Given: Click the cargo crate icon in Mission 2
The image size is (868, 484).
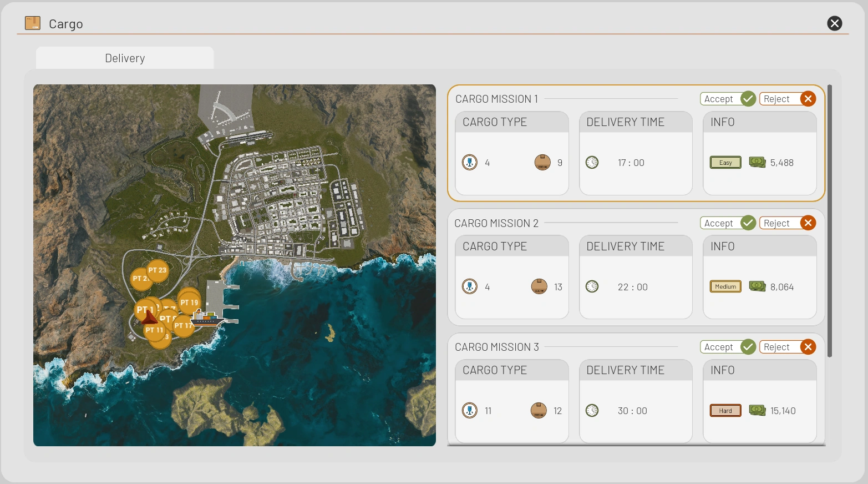Looking at the screenshot, I should pos(539,287).
